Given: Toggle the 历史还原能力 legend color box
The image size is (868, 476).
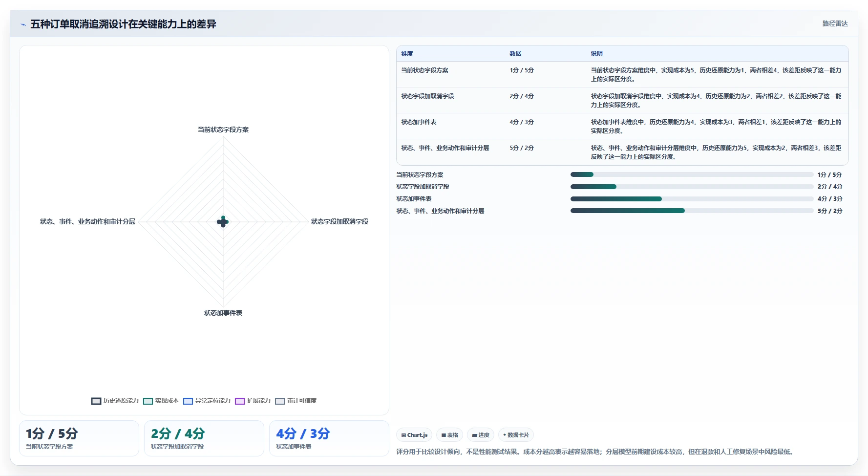Looking at the screenshot, I should point(96,401).
